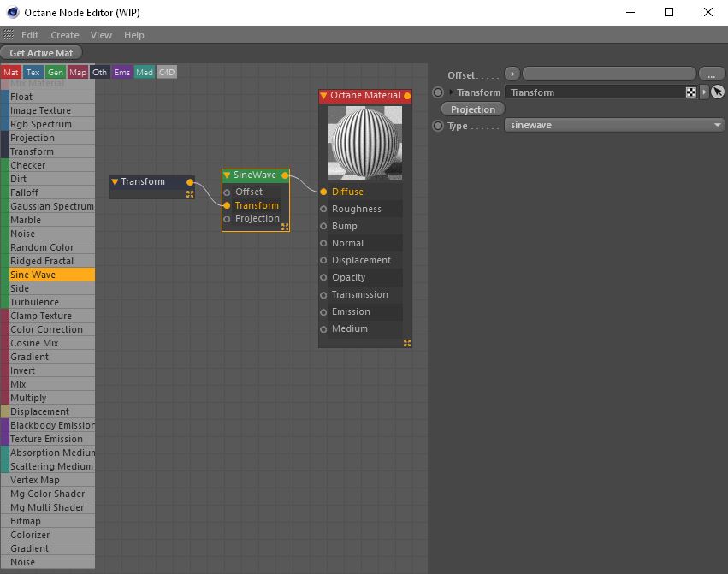Screen dimensions: 728x574
Task: Collapse the Transform node header triangle
Action: [x=115, y=181]
